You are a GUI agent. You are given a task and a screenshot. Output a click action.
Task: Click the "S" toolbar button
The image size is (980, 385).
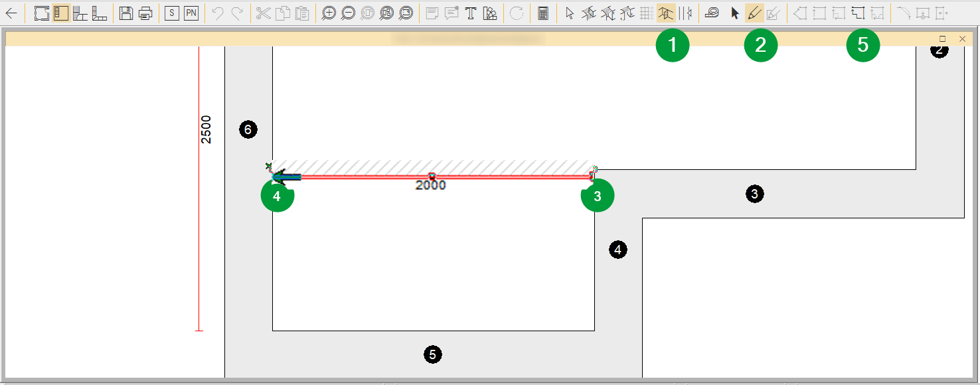(172, 13)
